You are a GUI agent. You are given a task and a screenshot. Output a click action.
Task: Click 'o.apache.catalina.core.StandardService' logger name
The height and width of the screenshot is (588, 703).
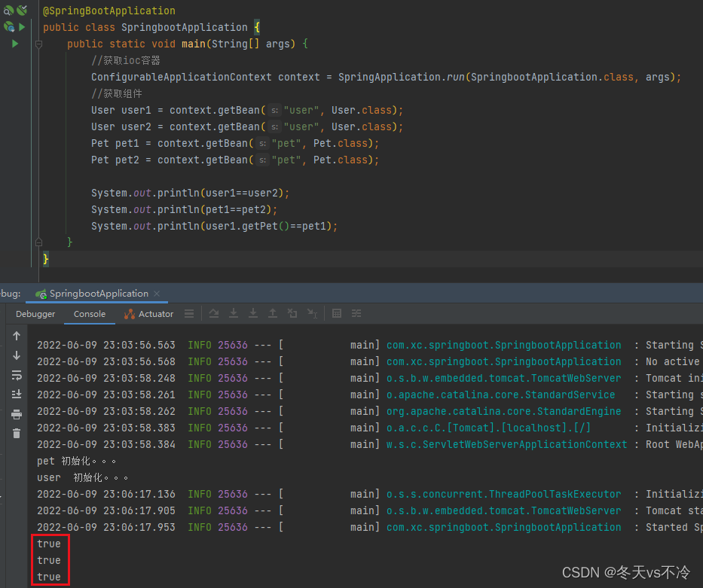click(x=501, y=395)
